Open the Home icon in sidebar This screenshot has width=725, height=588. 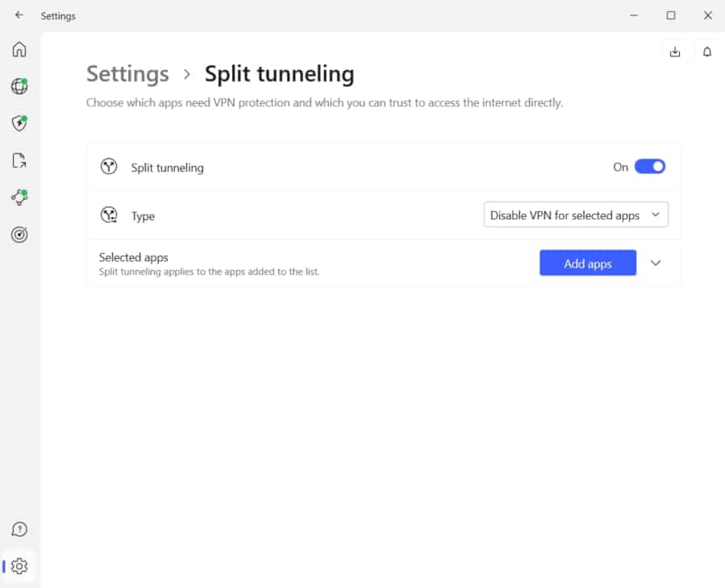coord(19,49)
